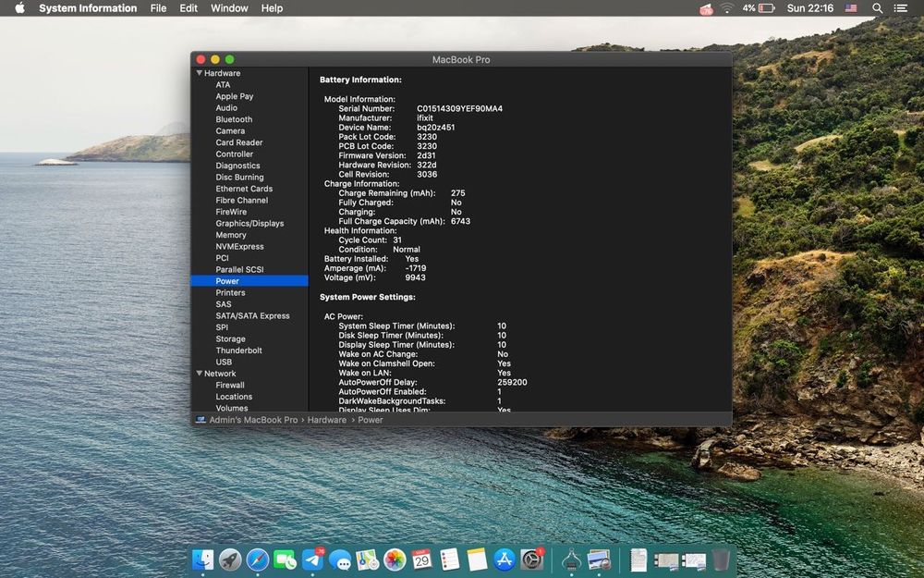924x578 pixels.
Task: Open Safari compass icon in Dock
Action: (x=258, y=560)
